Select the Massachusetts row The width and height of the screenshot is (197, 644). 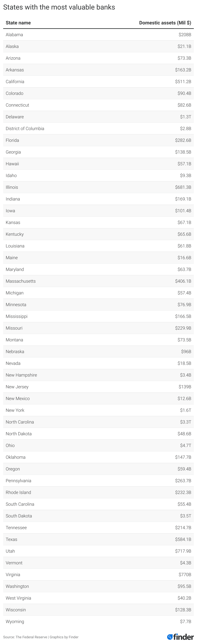click(98, 281)
